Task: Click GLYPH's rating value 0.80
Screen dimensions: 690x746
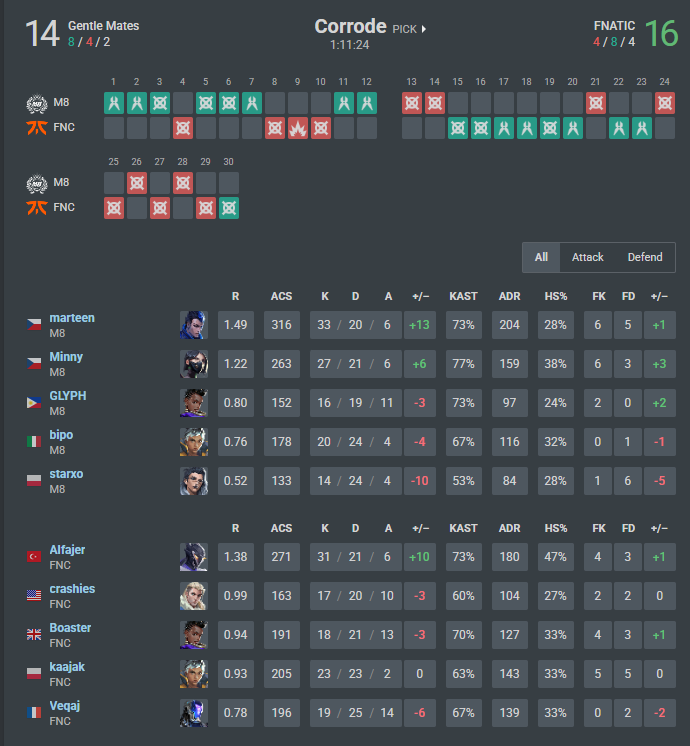Action: [236, 403]
